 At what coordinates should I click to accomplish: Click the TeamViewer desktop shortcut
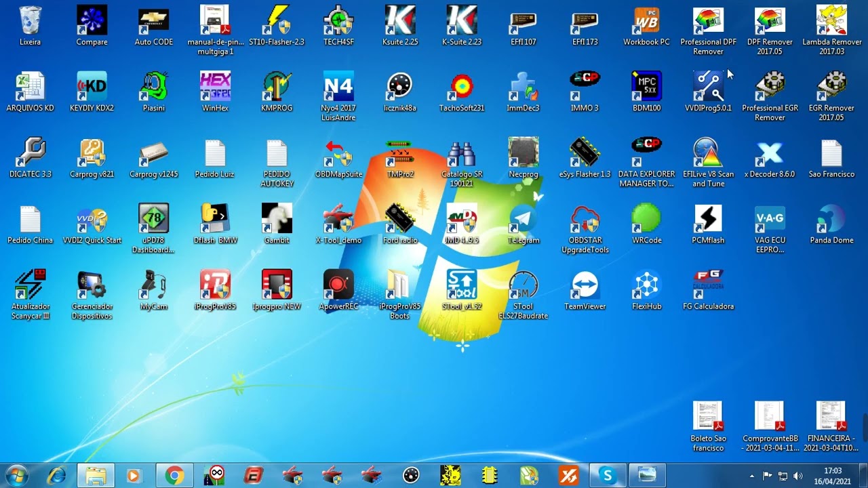point(585,285)
